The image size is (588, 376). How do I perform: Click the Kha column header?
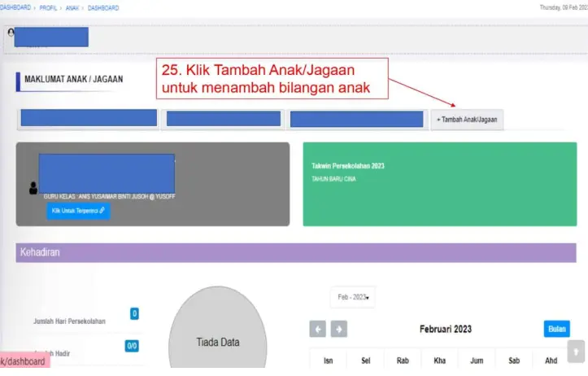(x=439, y=361)
